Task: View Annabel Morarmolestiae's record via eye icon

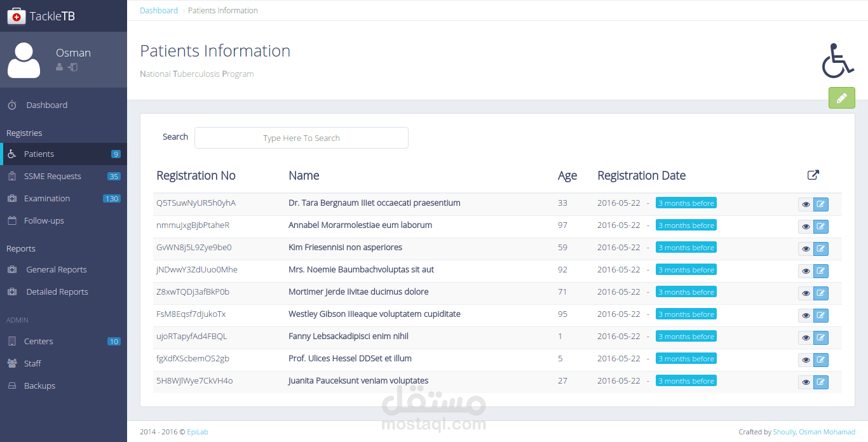Action: point(806,227)
